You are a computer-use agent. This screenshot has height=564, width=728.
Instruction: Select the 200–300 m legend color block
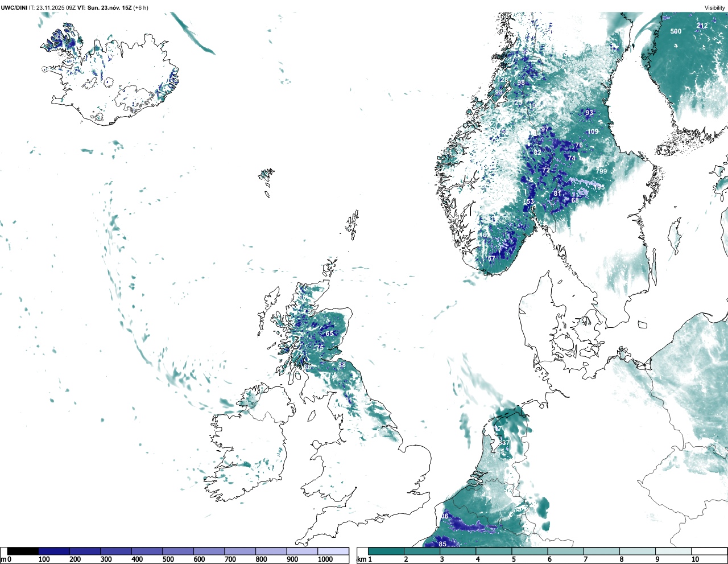click(x=85, y=551)
